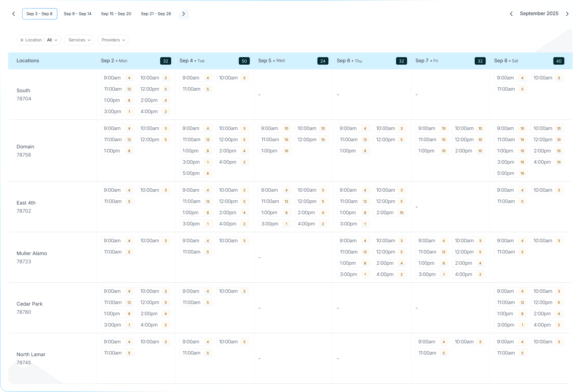The height and width of the screenshot is (392, 581).
Task: Select the Sep 3 - Sep 8 tab
Action: [x=39, y=14]
